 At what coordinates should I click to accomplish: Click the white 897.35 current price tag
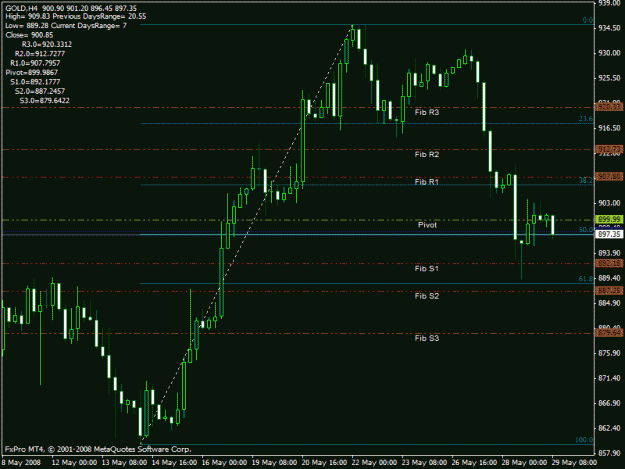pyautogui.click(x=609, y=234)
